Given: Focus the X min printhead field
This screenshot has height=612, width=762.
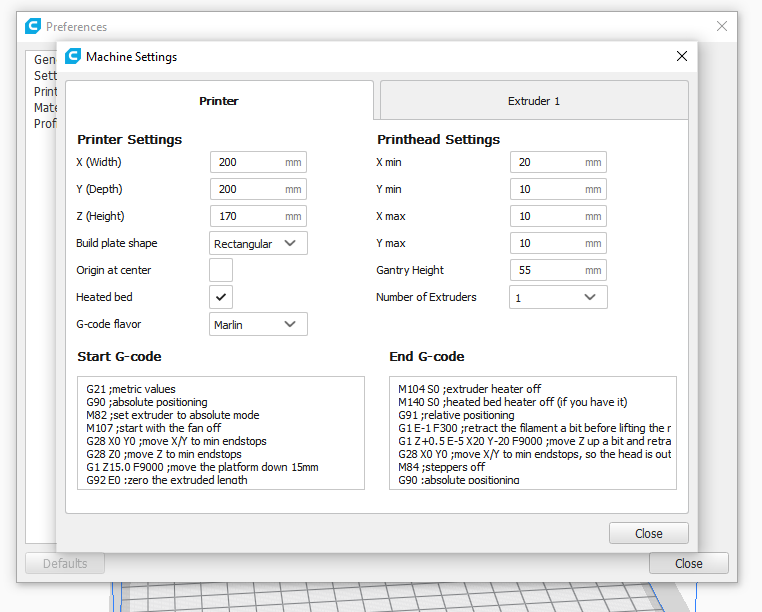Looking at the screenshot, I should coord(547,162).
